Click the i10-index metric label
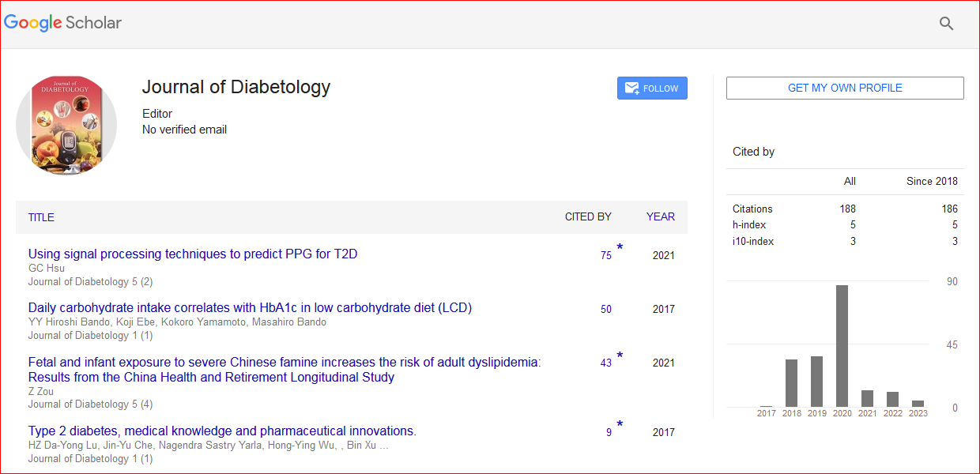The image size is (980, 474). click(752, 241)
